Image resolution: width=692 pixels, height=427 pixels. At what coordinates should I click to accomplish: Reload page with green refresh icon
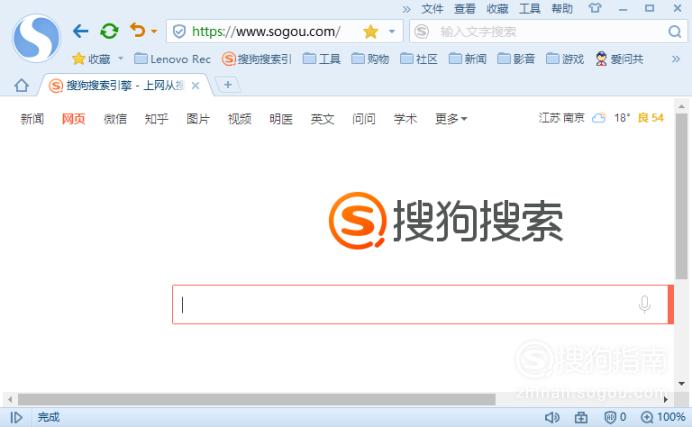[109, 31]
